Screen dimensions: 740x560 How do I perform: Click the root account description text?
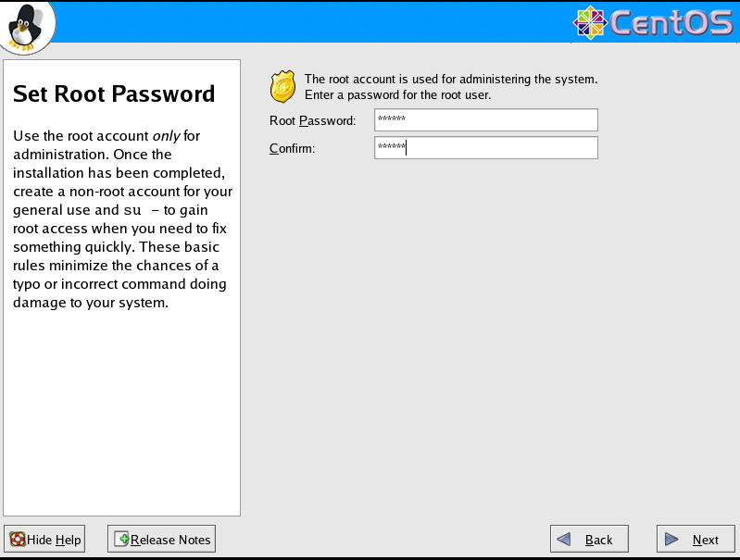[x=451, y=87]
